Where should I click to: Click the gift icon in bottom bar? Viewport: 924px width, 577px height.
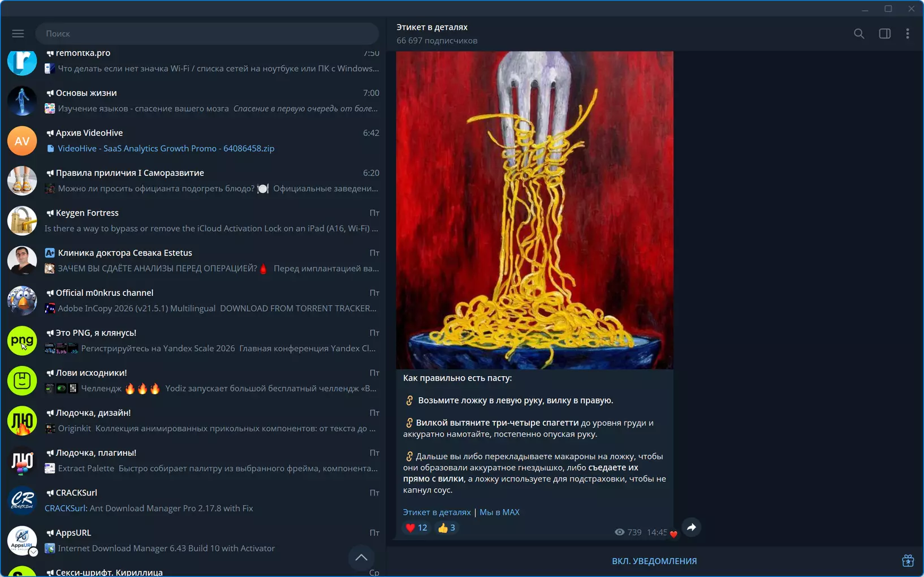pyautogui.click(x=908, y=561)
